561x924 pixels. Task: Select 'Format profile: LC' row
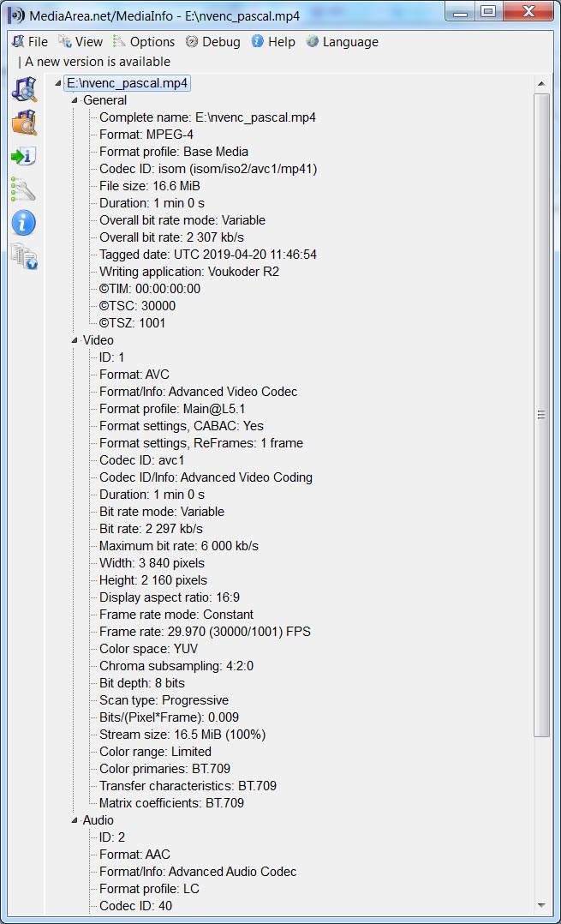149,889
